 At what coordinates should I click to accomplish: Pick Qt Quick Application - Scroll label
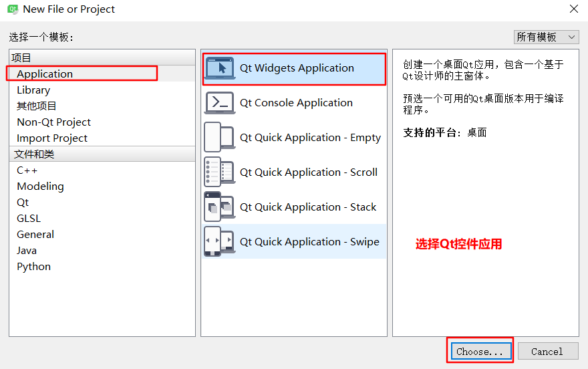(309, 172)
